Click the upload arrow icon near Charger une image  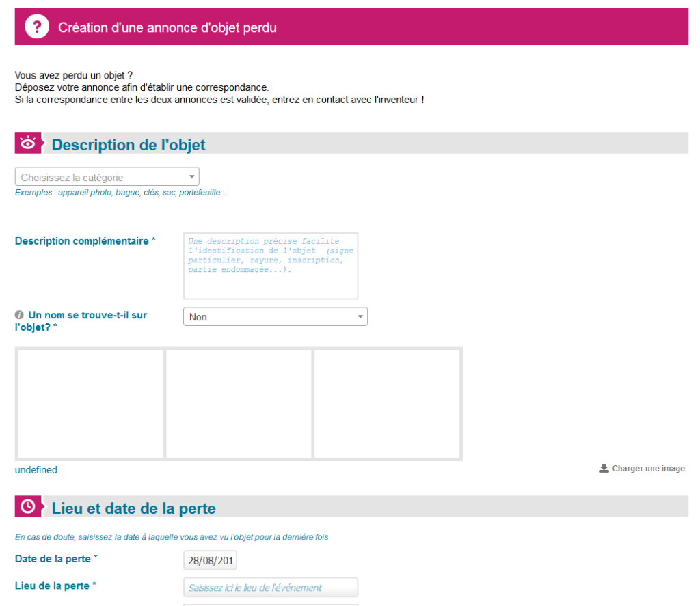click(604, 469)
